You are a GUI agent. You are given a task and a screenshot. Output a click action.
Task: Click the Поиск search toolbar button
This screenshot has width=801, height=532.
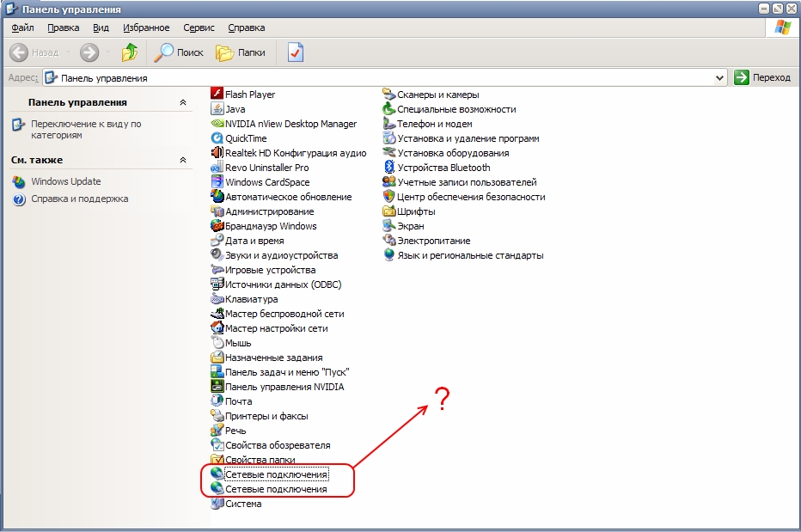[x=179, y=52]
